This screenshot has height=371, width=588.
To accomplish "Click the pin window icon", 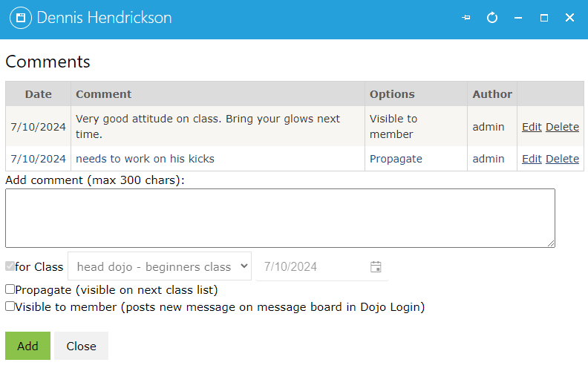I will 465,18.
